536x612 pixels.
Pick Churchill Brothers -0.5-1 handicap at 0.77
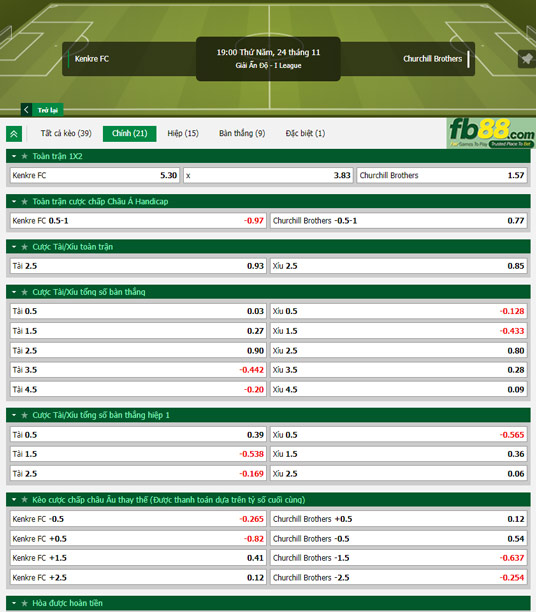pos(399,221)
